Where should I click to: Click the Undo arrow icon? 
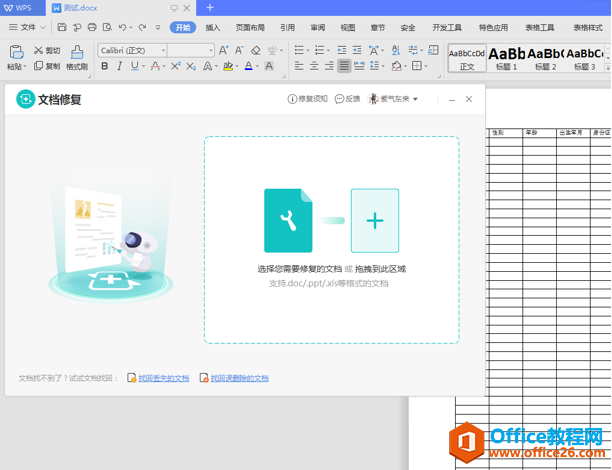tap(123, 27)
